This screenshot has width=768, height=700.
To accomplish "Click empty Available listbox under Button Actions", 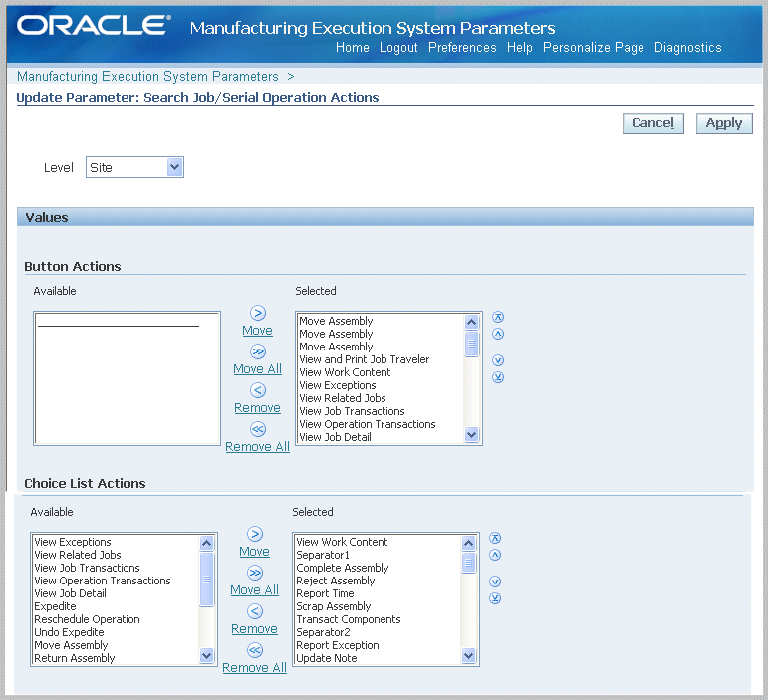I will [127, 378].
